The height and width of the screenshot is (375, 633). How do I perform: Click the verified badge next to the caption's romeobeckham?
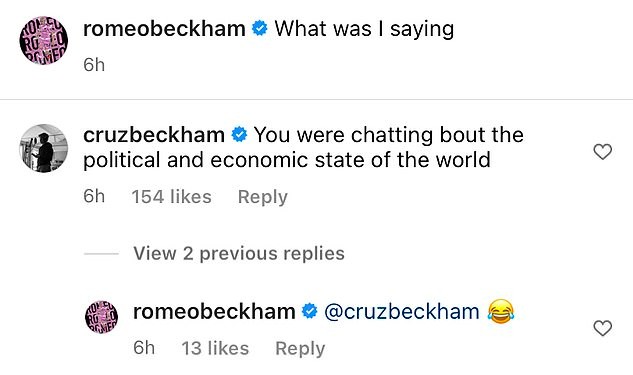(x=260, y=28)
